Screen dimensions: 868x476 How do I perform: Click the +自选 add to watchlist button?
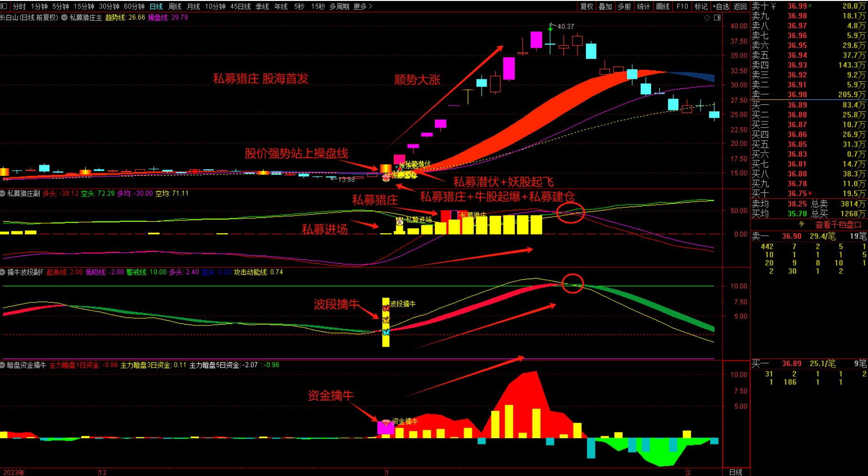720,7
